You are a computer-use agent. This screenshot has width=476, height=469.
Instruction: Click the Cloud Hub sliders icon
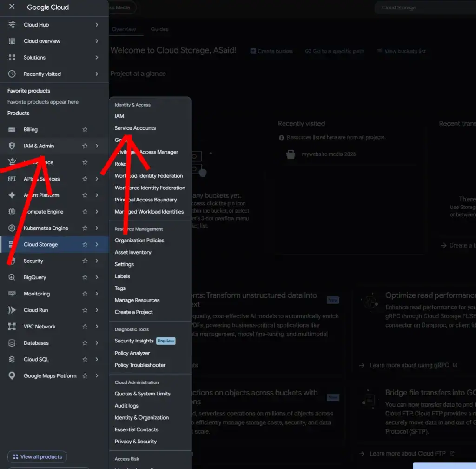[12, 25]
